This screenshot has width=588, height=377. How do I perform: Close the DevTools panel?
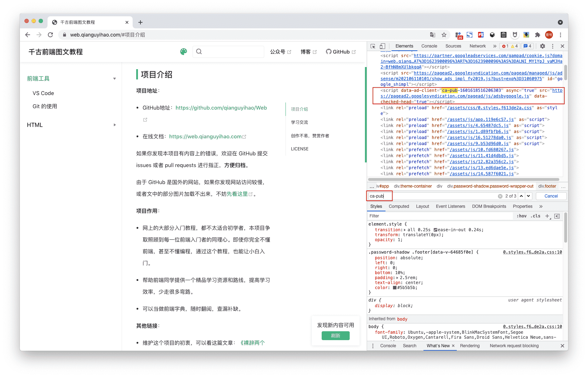point(562,46)
